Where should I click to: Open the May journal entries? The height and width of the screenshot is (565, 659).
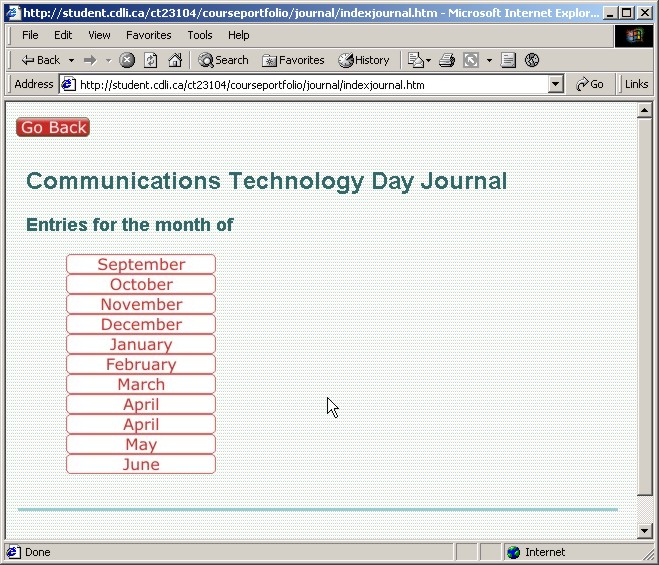pyautogui.click(x=141, y=444)
